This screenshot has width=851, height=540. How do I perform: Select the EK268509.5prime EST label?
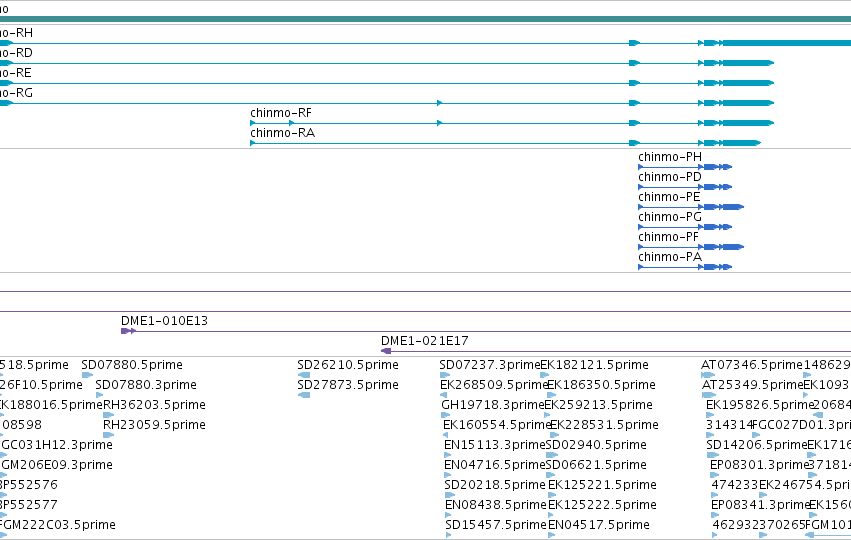tap(494, 385)
